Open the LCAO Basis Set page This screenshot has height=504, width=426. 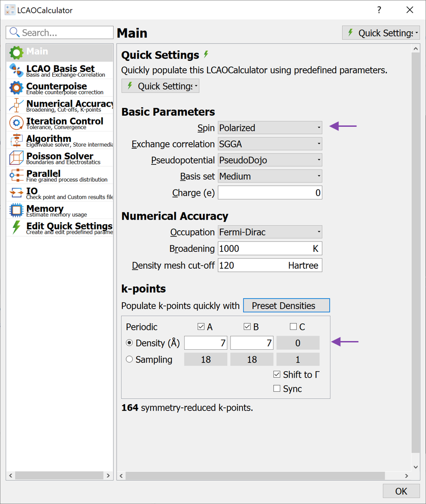[x=60, y=70]
